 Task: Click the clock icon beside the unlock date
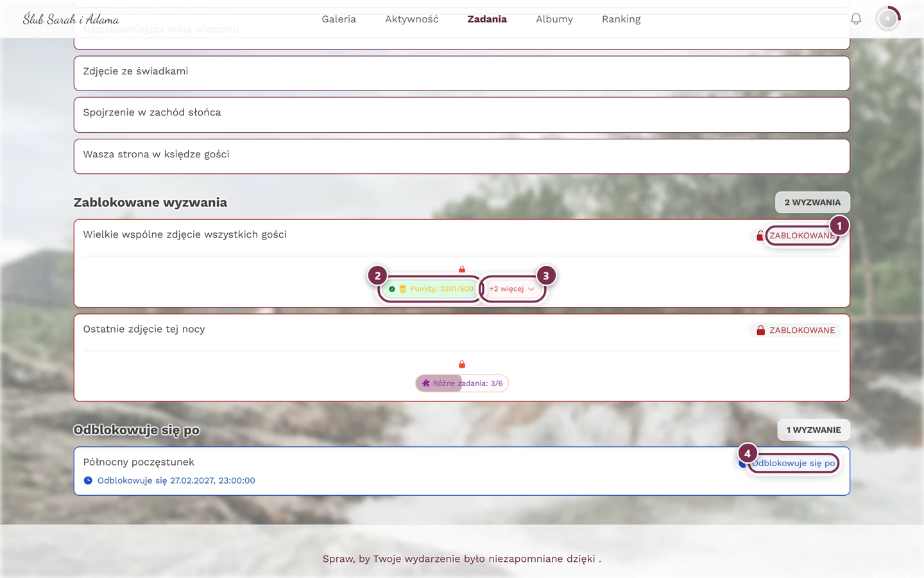(x=88, y=480)
